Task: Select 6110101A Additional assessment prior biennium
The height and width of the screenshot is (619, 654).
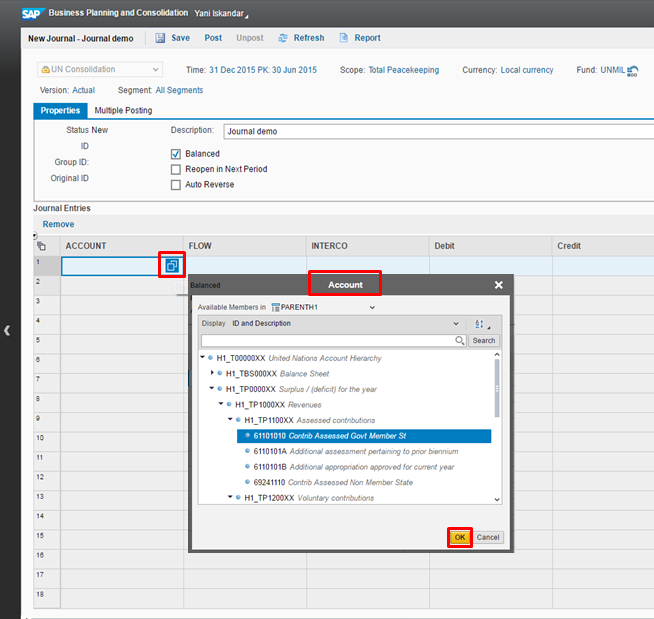Action: tap(356, 451)
